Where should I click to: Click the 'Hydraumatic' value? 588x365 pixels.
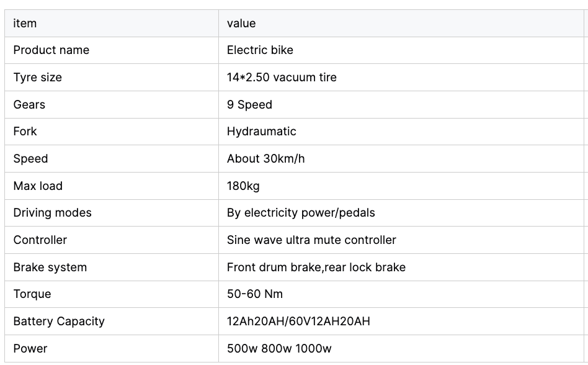point(261,132)
